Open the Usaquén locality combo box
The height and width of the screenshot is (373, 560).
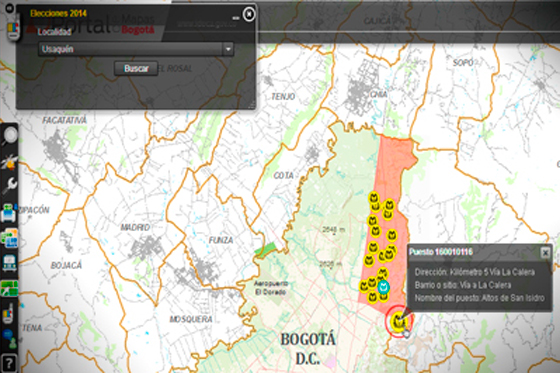(x=136, y=49)
